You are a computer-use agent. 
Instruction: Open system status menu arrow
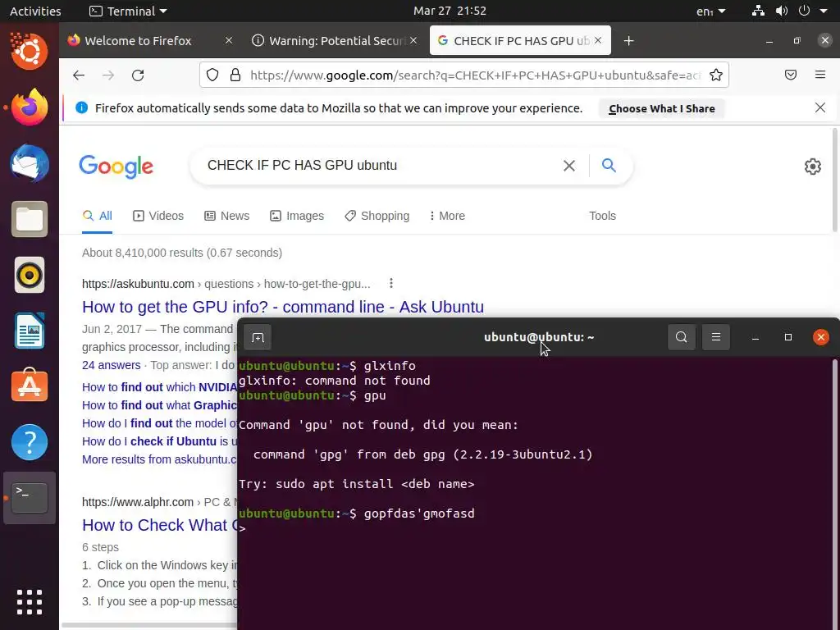pyautogui.click(x=824, y=11)
